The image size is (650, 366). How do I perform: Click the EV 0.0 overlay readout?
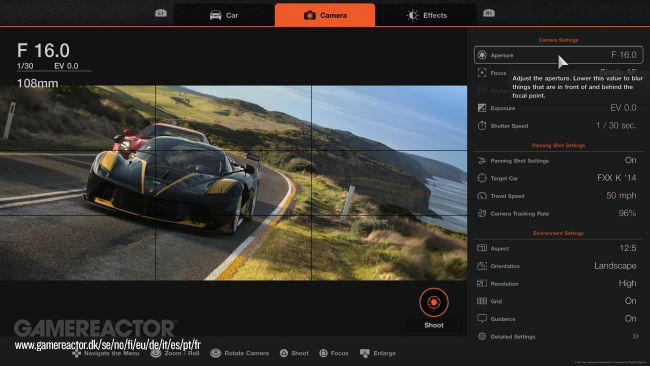tap(66, 66)
